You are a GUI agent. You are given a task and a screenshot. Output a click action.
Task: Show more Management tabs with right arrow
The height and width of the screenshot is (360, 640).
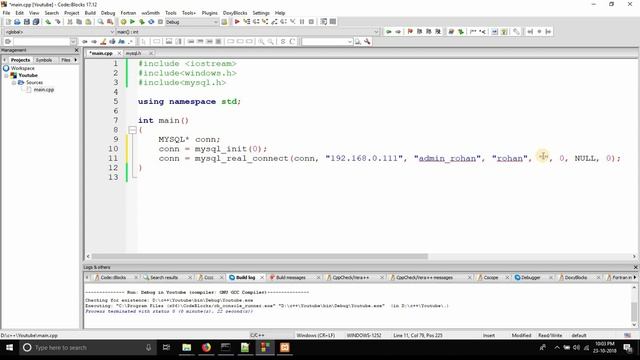(76, 60)
